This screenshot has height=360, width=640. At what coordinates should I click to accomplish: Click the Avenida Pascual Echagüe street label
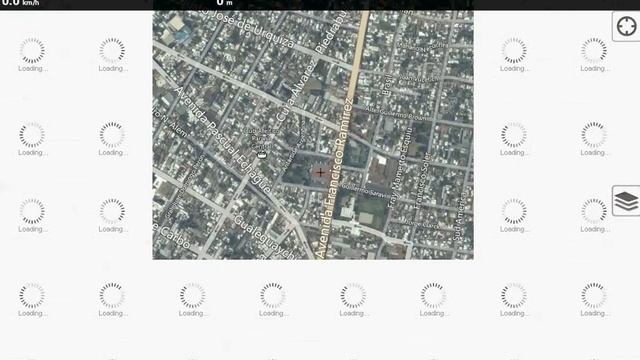(x=223, y=140)
